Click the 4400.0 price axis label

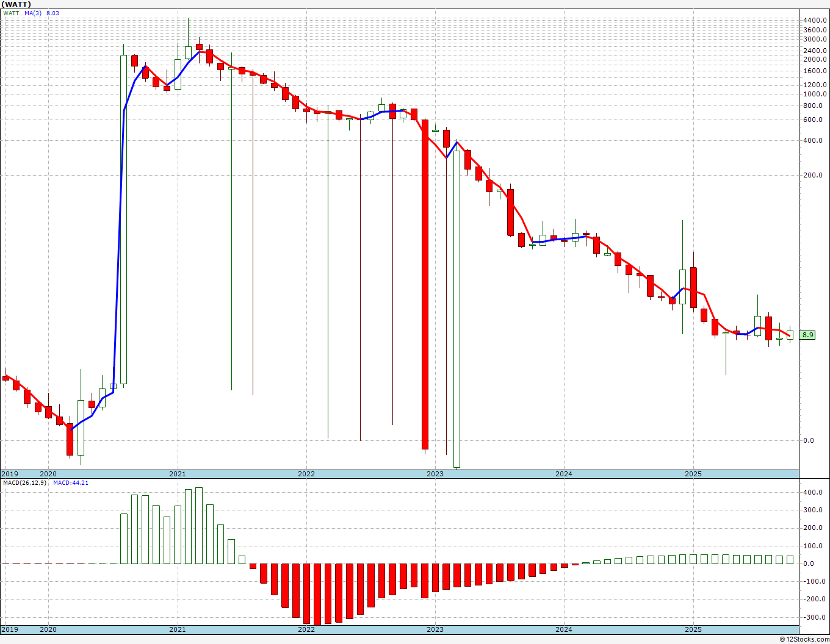click(x=815, y=20)
